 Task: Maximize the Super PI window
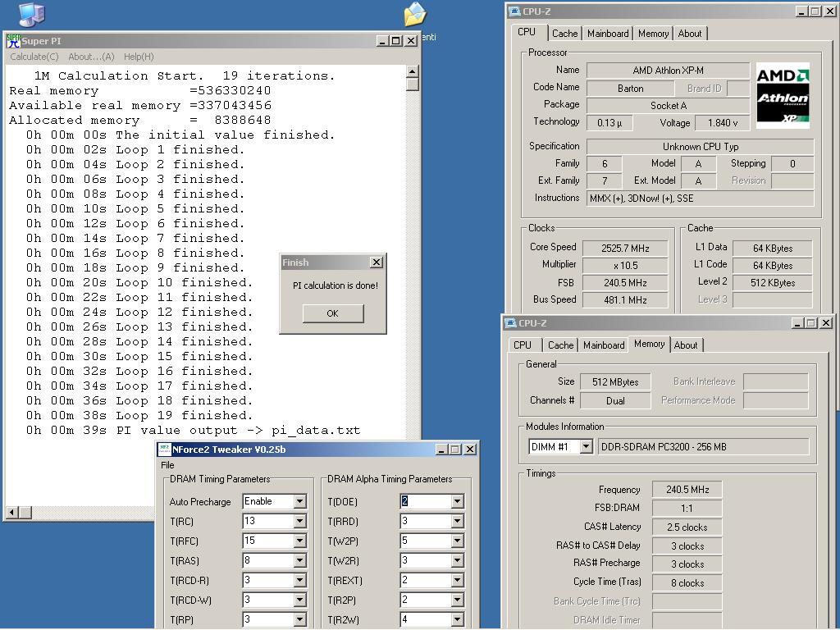pos(396,41)
